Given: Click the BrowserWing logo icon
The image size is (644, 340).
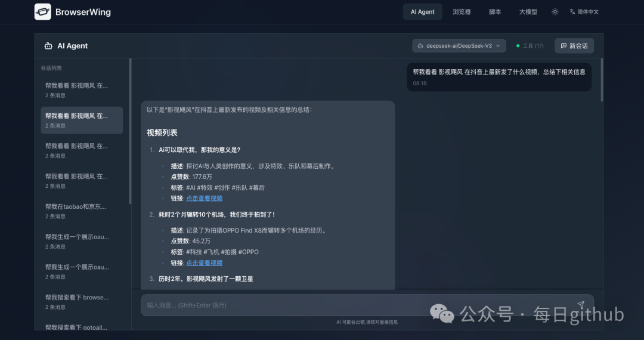Looking at the screenshot, I should click(43, 12).
